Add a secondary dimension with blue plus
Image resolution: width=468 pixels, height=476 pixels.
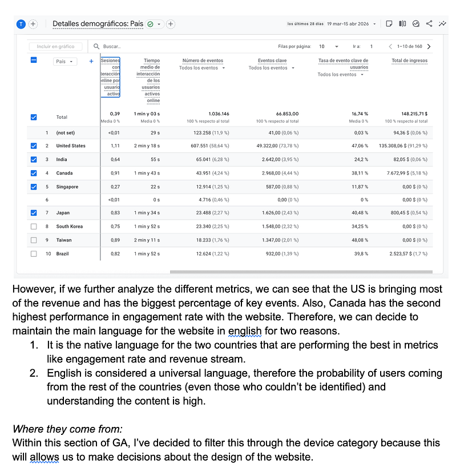[91, 61]
